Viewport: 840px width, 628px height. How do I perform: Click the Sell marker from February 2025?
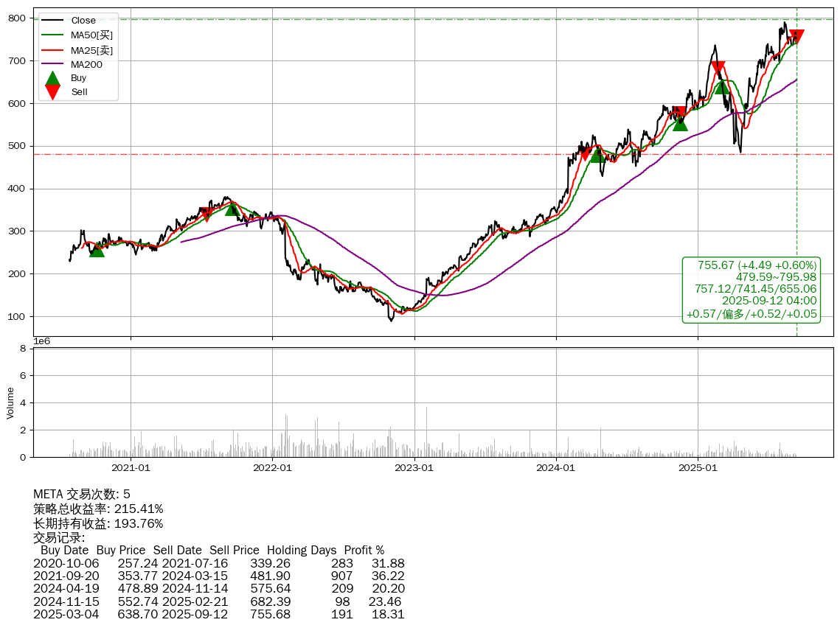click(x=718, y=69)
